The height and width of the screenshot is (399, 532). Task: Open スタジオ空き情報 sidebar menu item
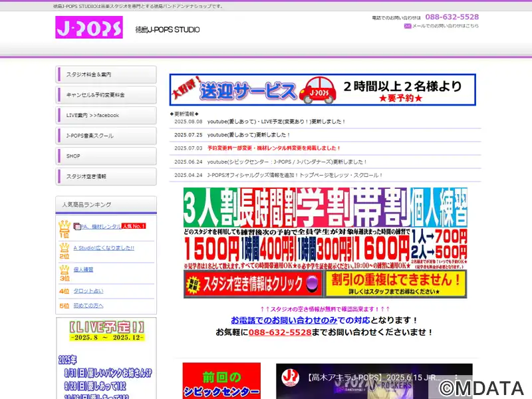106,176
